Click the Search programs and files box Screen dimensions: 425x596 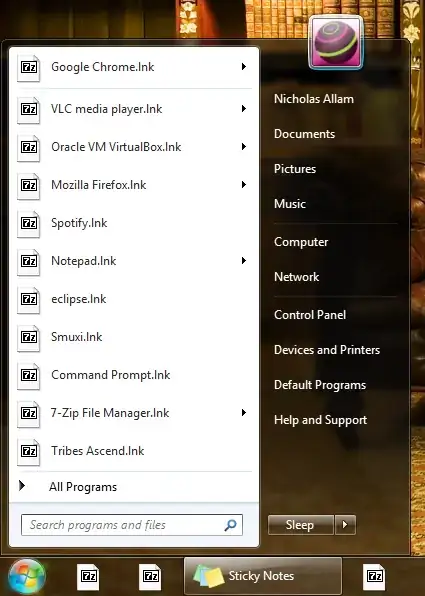(132, 525)
